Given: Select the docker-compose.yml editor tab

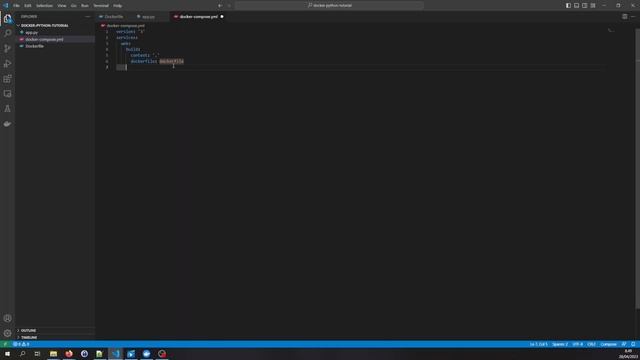Looking at the screenshot, I should 199,17.
